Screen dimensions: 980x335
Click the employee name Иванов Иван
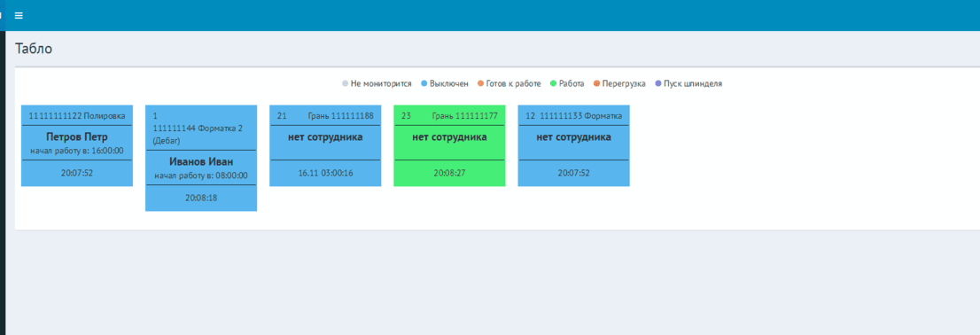pyautogui.click(x=200, y=162)
